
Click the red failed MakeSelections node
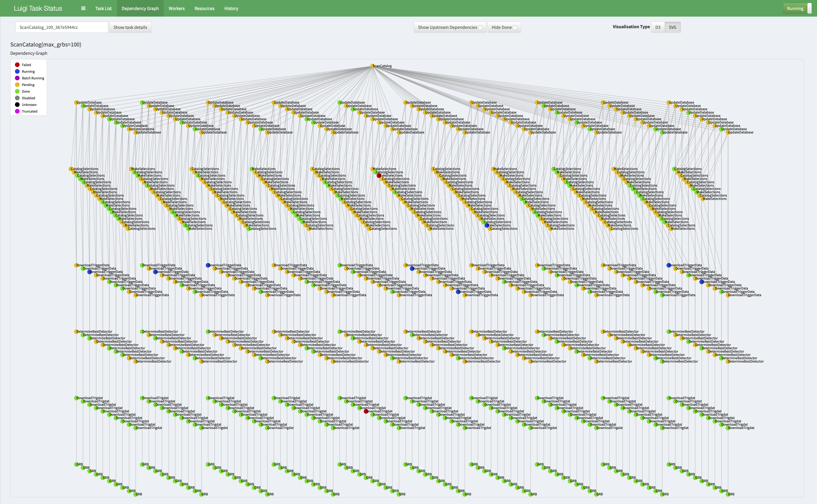379,176
